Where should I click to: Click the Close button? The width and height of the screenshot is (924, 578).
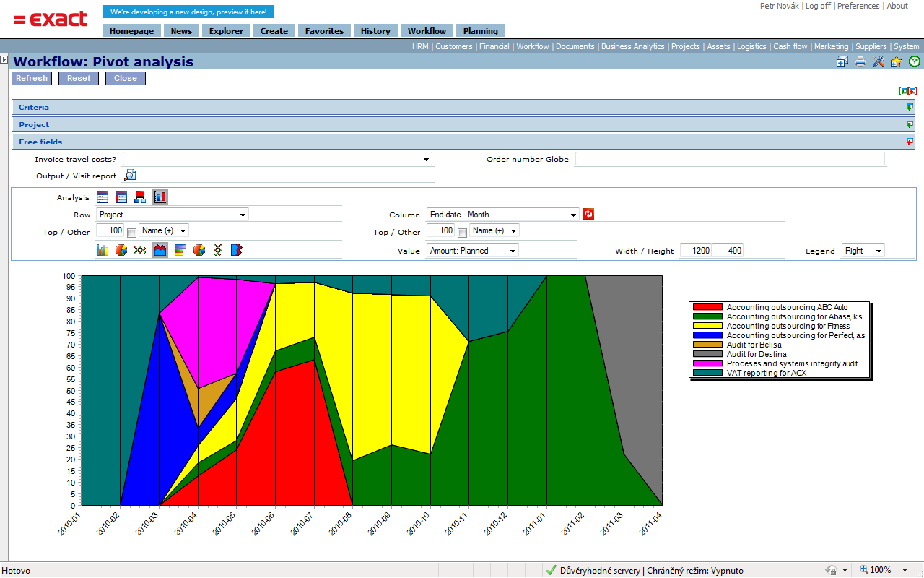tap(126, 78)
